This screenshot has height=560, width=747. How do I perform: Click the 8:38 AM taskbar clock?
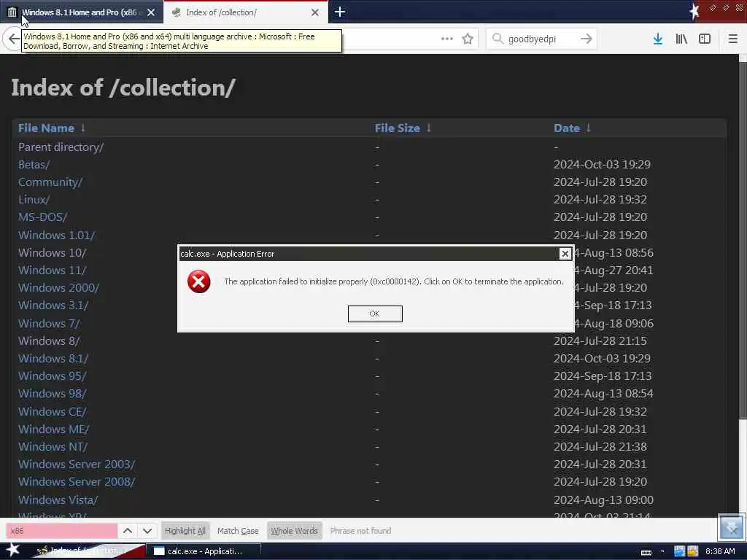[720, 551]
